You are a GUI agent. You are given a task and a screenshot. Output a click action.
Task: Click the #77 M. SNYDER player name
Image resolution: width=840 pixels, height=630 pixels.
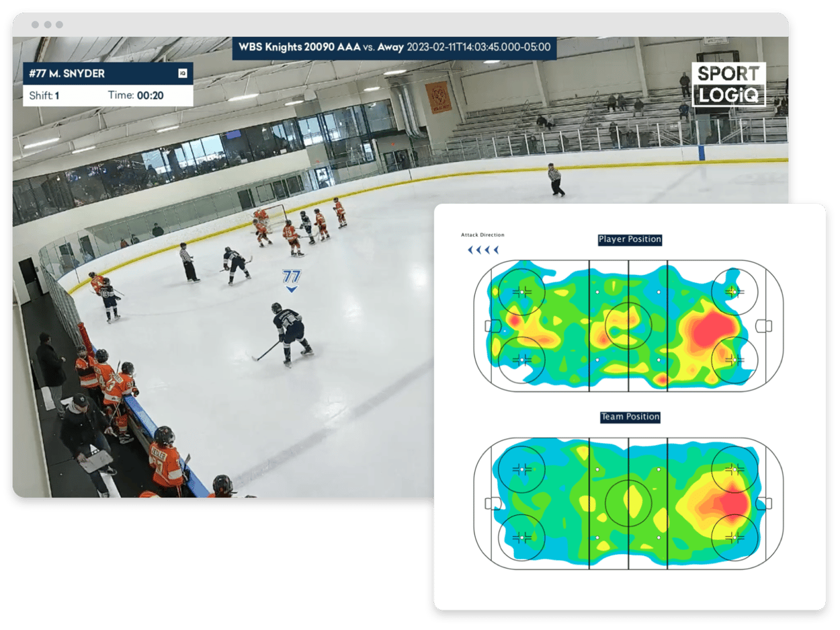tap(67, 73)
